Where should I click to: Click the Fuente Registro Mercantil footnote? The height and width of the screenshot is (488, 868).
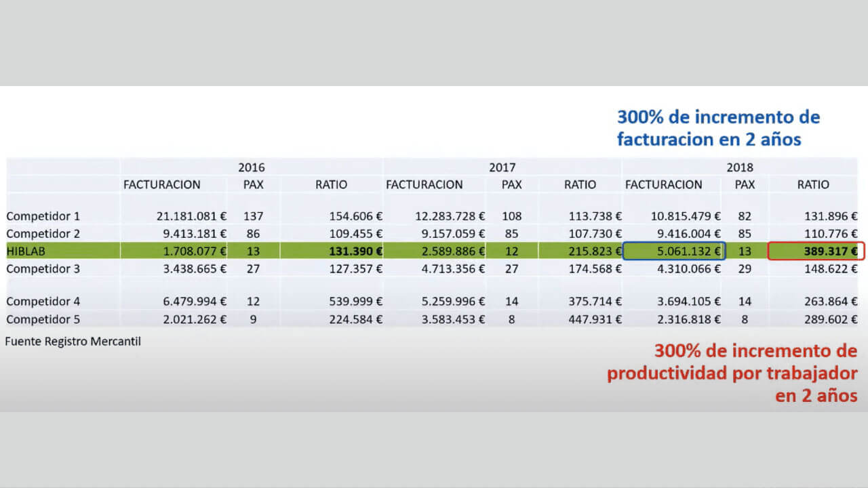(73, 342)
